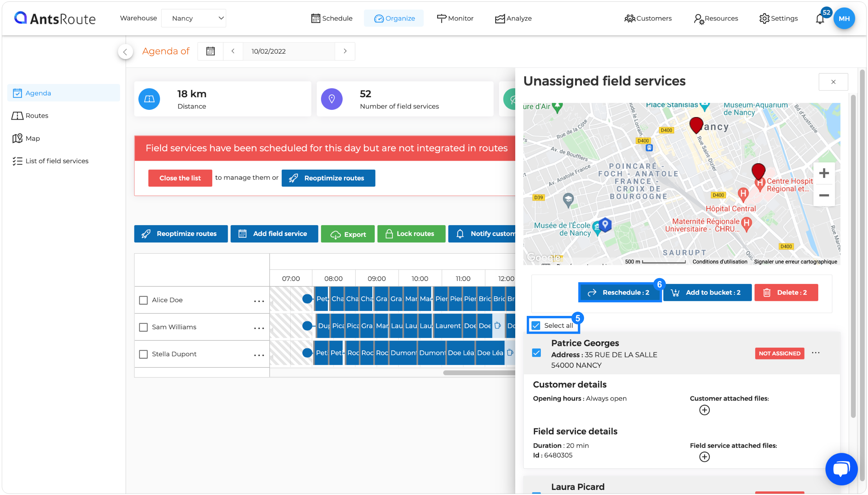Zoom in on the map

point(824,173)
